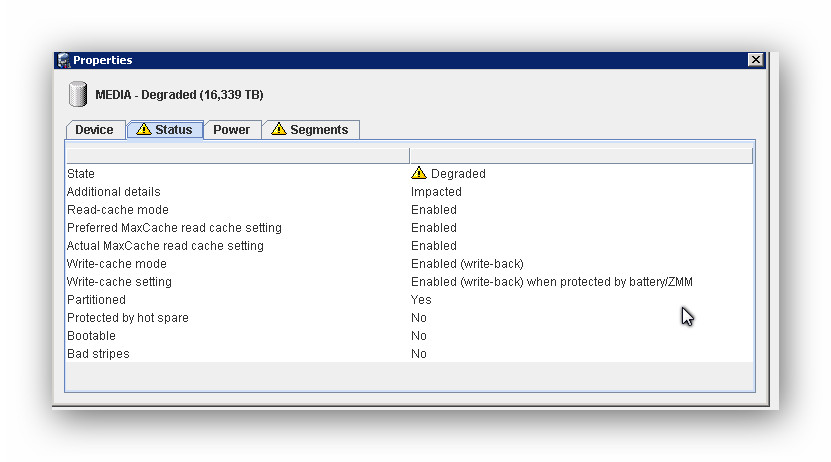
Task: Select the Read-cache mode row
Action: (117, 210)
